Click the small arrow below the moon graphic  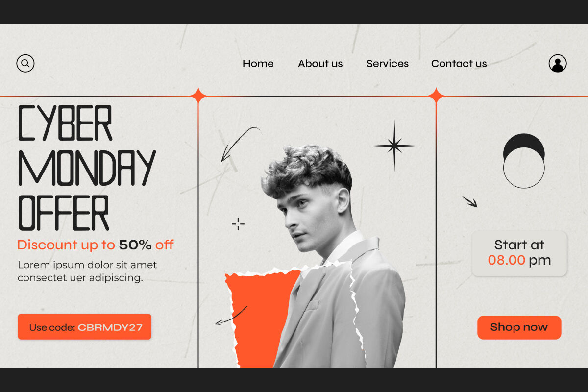(469, 201)
